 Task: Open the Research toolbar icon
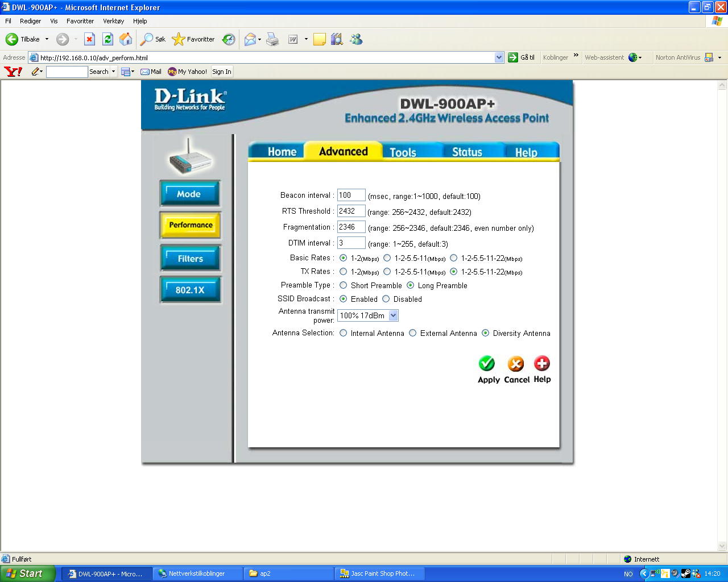tap(337, 39)
